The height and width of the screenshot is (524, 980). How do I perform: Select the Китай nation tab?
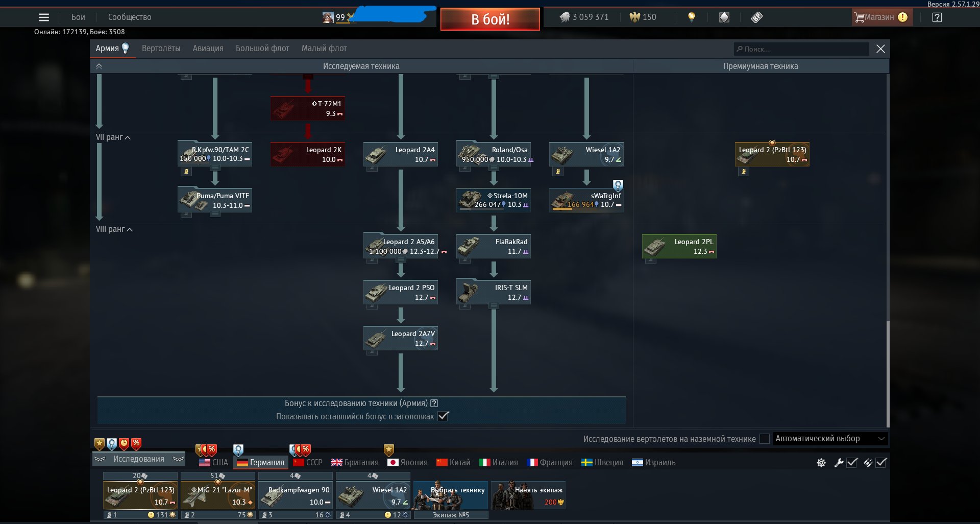[453, 462]
